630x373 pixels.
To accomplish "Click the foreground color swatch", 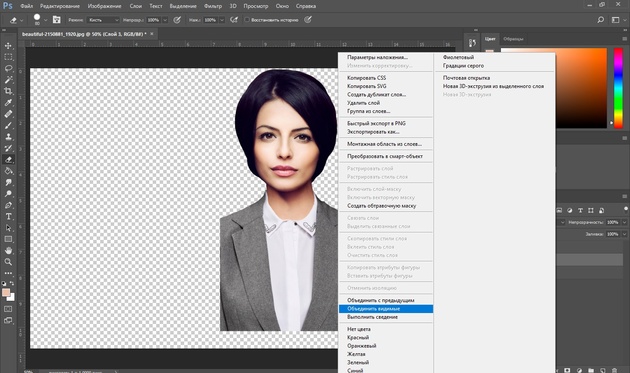I will pos(6,293).
